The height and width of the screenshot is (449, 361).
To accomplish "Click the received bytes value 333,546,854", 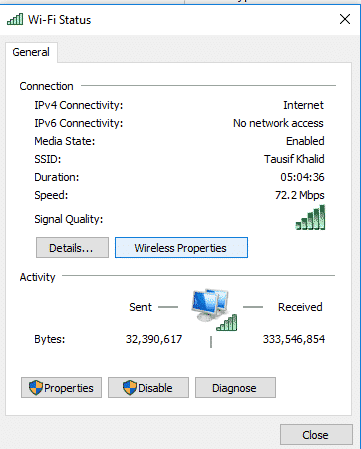I will [294, 339].
